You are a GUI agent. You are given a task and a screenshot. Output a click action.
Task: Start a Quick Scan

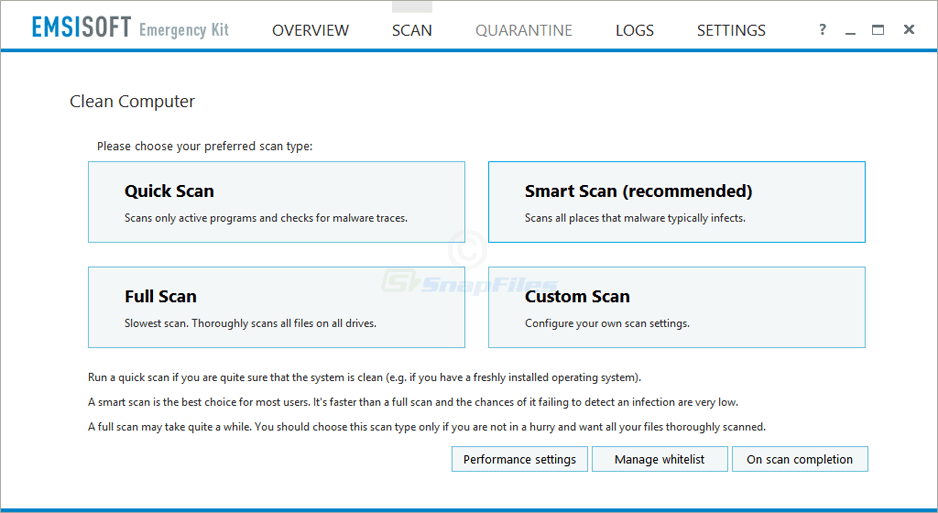(276, 202)
